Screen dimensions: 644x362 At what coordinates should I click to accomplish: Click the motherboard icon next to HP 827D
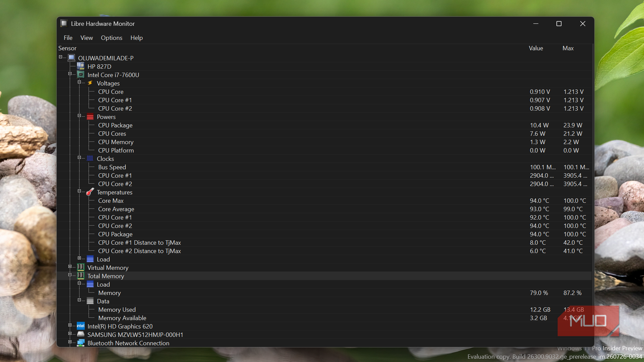click(81, 66)
